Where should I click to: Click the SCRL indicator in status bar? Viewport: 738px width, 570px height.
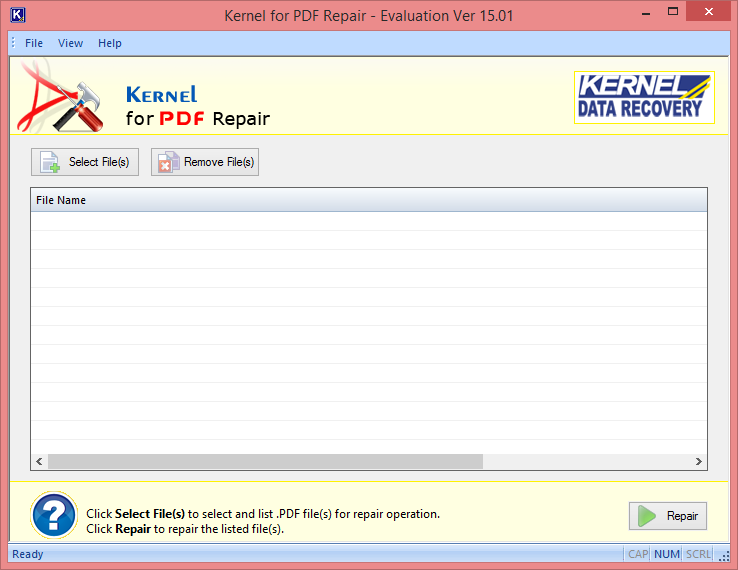(x=698, y=554)
